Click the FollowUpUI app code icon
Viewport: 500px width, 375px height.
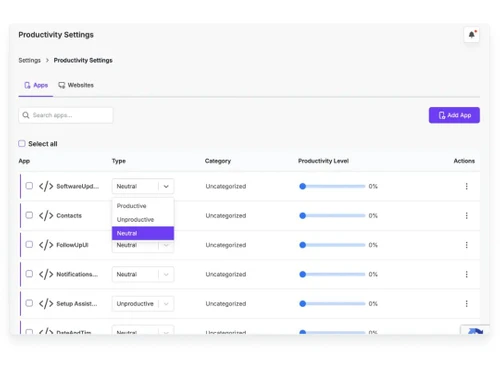pos(46,245)
